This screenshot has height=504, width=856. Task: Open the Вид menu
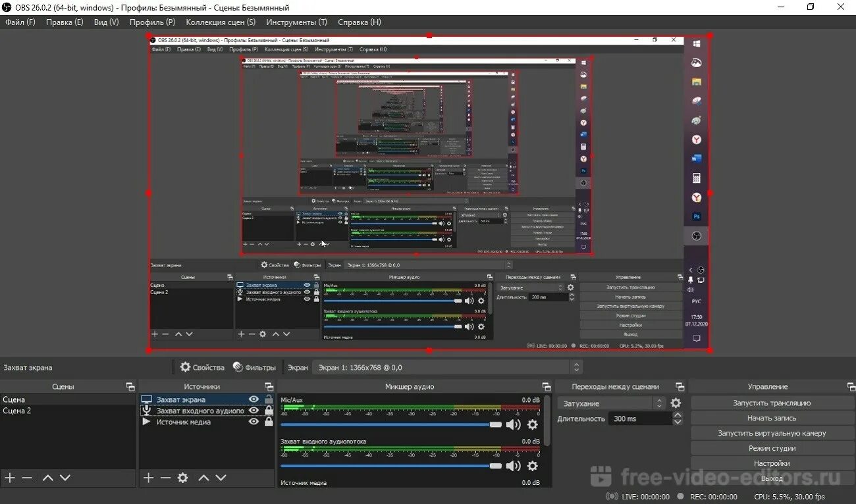pos(106,22)
